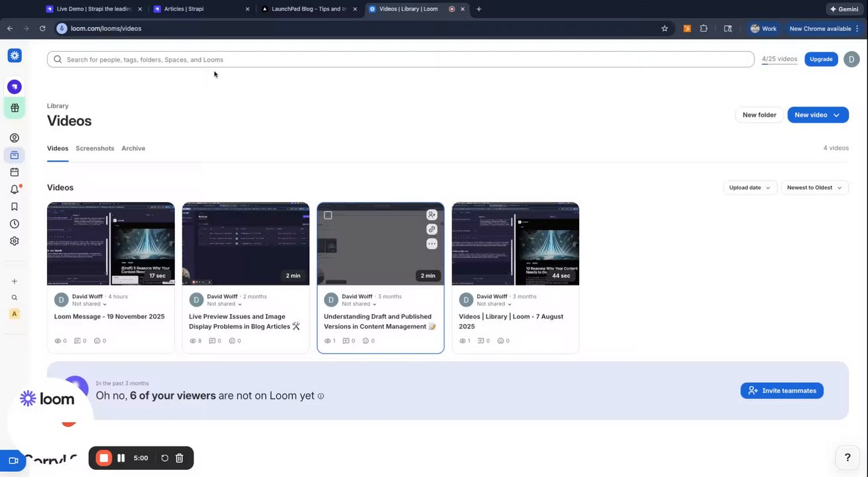Image resolution: width=868 pixels, height=477 pixels.
Task: Focus the search for people, tags, folders field
Action: click(400, 60)
